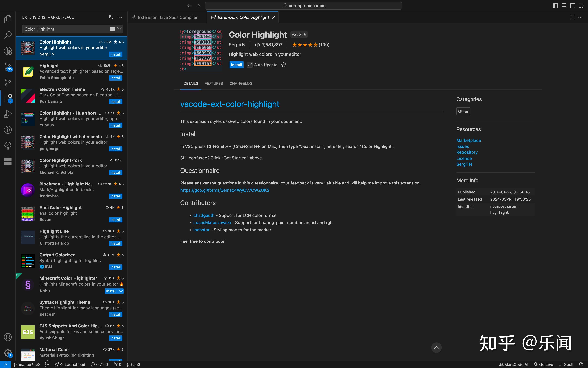Open Customize Layout icon
Image resolution: width=588 pixels, height=368 pixels.
tap(581, 6)
